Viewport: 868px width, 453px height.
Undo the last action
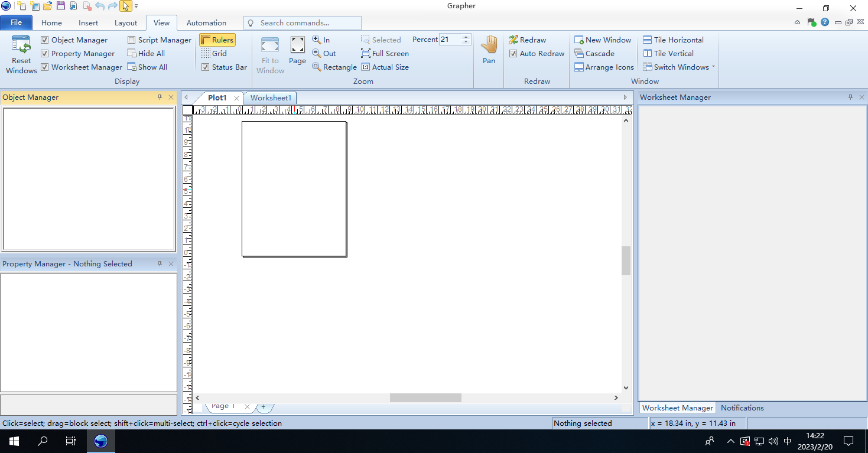click(99, 6)
